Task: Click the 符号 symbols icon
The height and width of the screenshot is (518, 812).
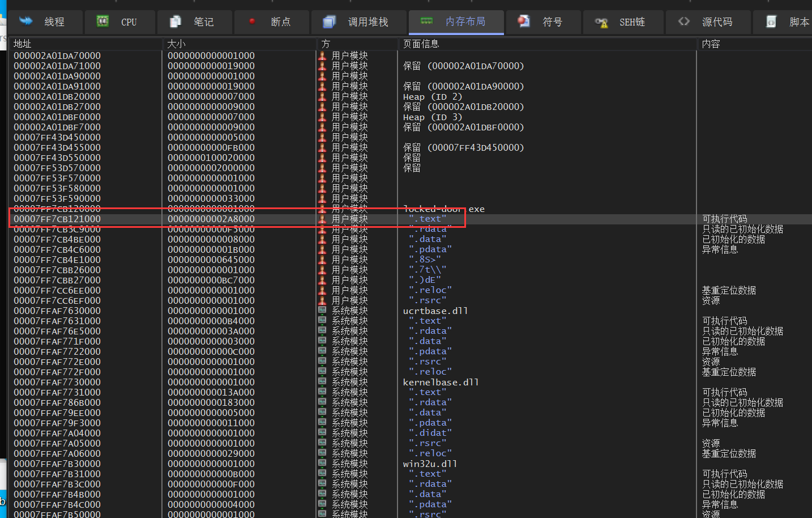Action: pos(524,22)
